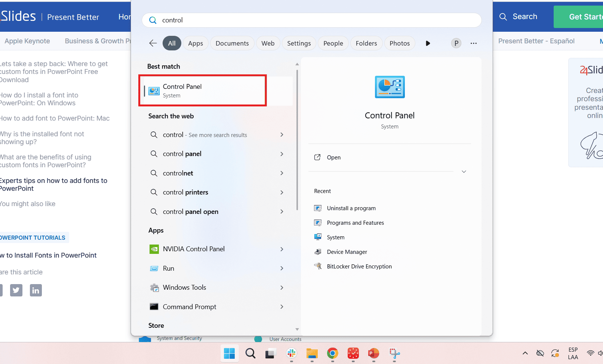Switch to the Apps filter tab
This screenshot has height=364, width=603.
pyautogui.click(x=196, y=43)
